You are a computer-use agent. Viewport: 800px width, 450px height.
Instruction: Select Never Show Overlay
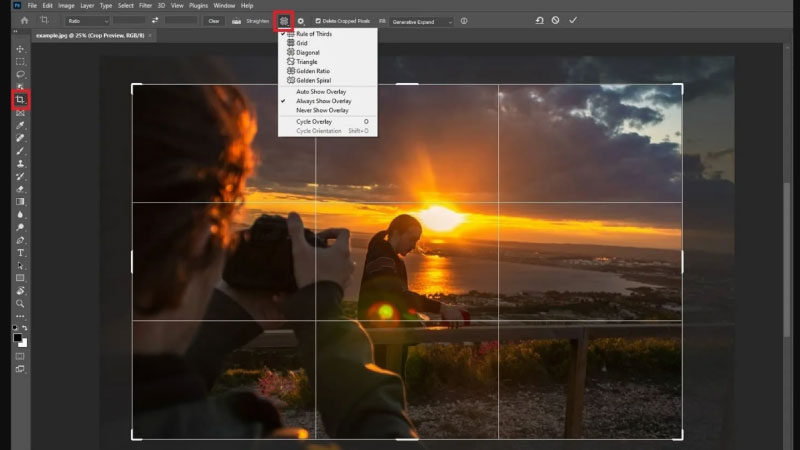click(328, 110)
